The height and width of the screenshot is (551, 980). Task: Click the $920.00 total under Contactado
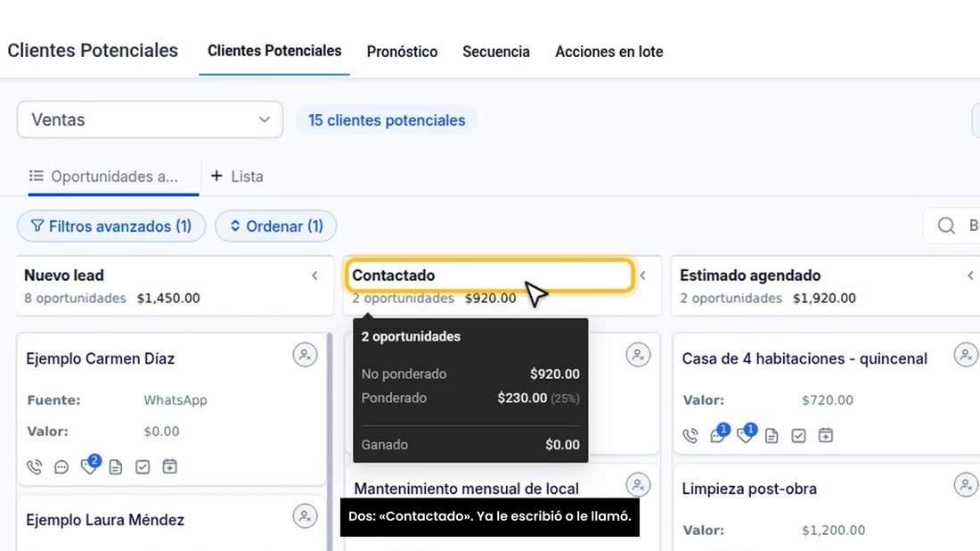(x=491, y=299)
